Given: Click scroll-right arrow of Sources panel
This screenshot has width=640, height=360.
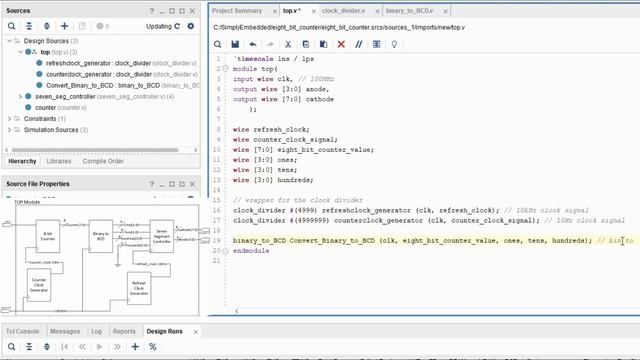Looking at the screenshot, I should [196, 150].
